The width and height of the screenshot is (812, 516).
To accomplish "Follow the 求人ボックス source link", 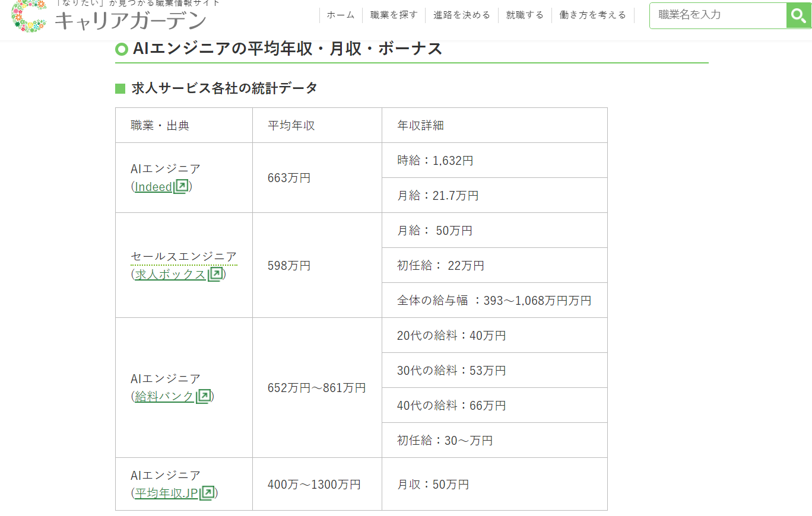I will click(x=170, y=275).
